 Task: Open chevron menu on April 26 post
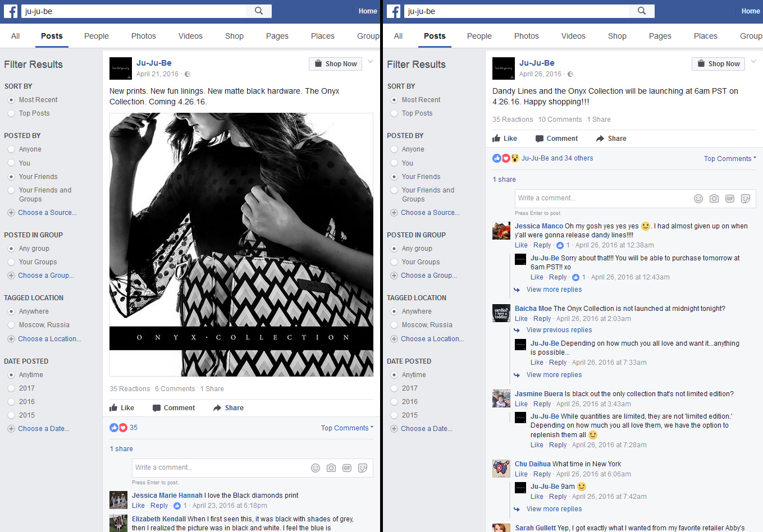[753, 62]
